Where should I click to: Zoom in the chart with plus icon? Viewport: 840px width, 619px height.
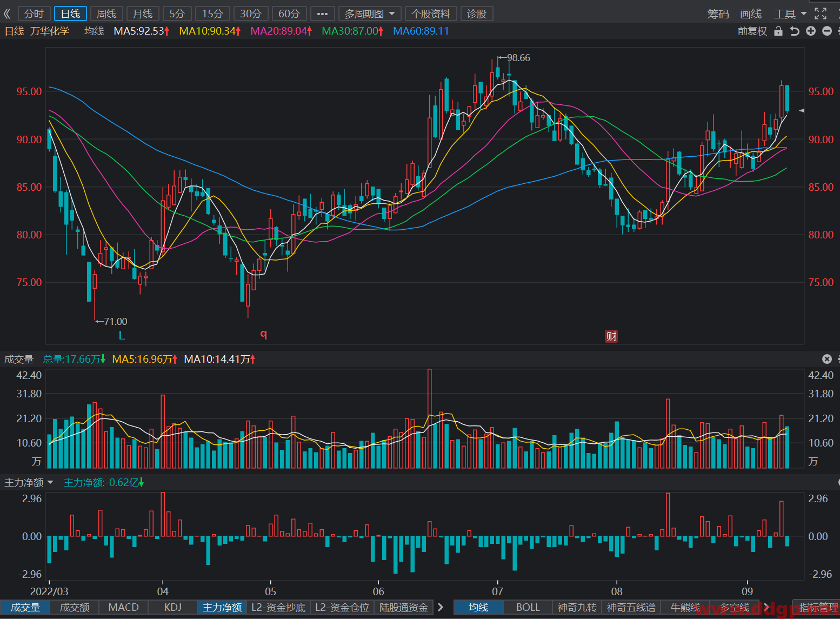tap(811, 31)
